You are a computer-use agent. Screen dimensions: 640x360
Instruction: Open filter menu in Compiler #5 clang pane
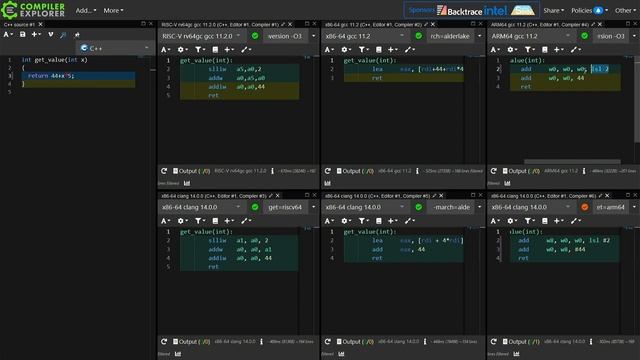(x=363, y=221)
